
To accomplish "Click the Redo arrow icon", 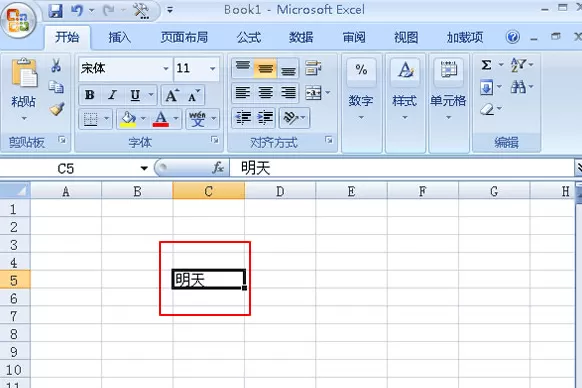I will pyautogui.click(x=109, y=11).
